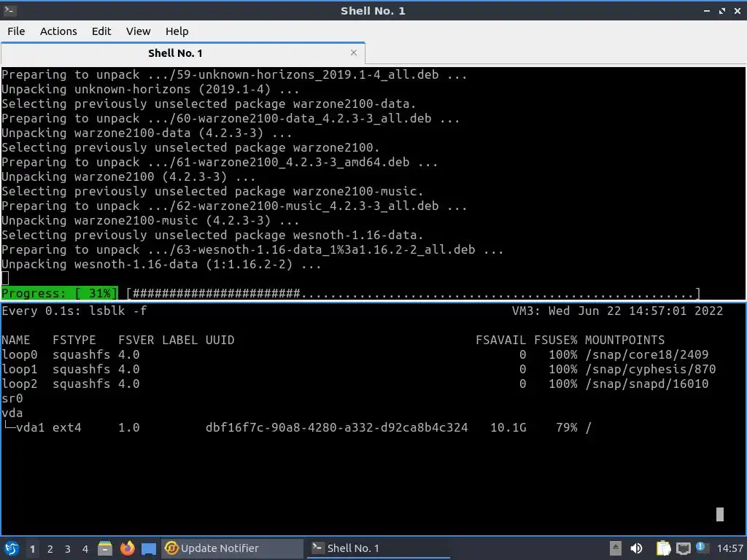Image resolution: width=747 pixels, height=560 pixels.
Task: Switch to virtual desktop 2
Action: (50, 549)
